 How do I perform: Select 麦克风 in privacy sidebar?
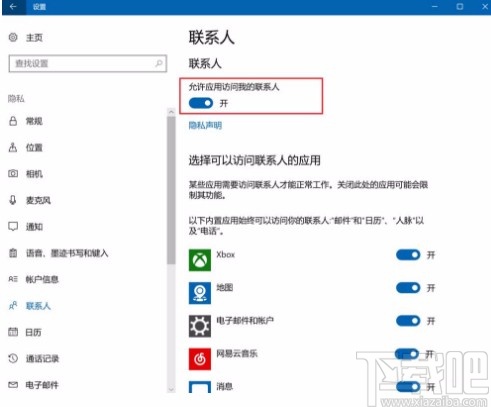coord(38,200)
